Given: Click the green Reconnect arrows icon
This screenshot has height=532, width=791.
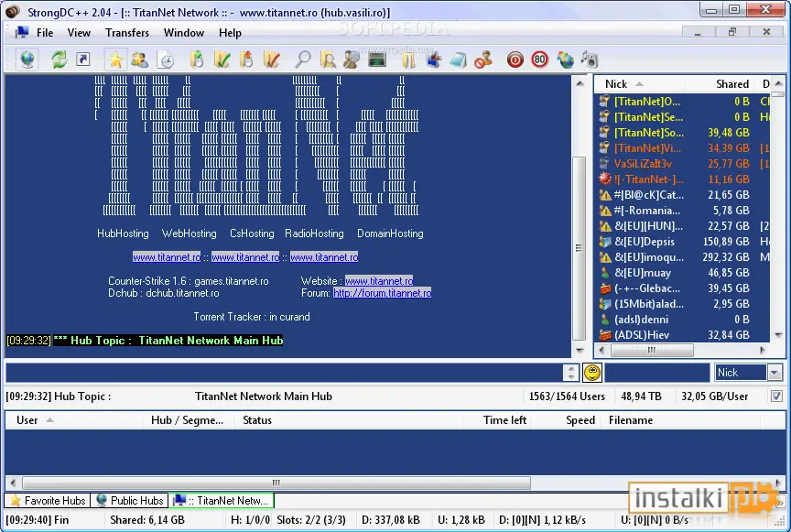Looking at the screenshot, I should tap(59, 60).
